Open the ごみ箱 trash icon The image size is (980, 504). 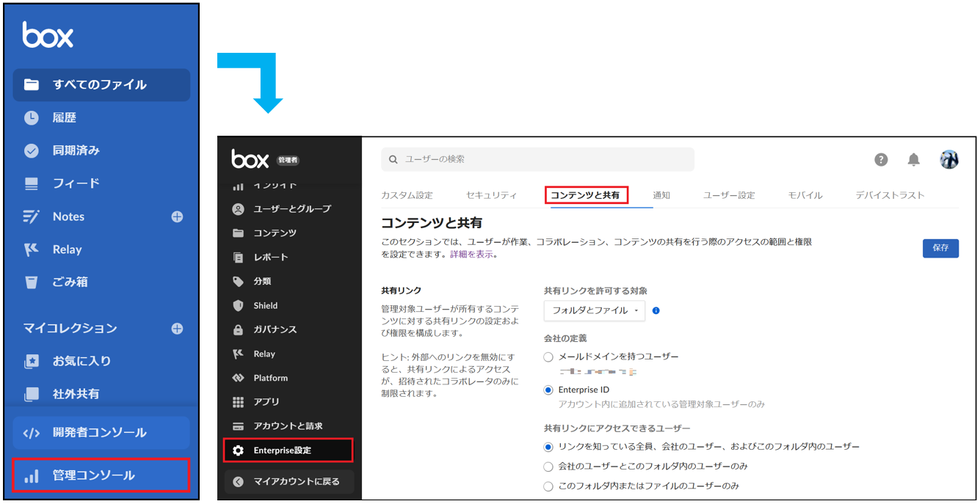(x=31, y=282)
